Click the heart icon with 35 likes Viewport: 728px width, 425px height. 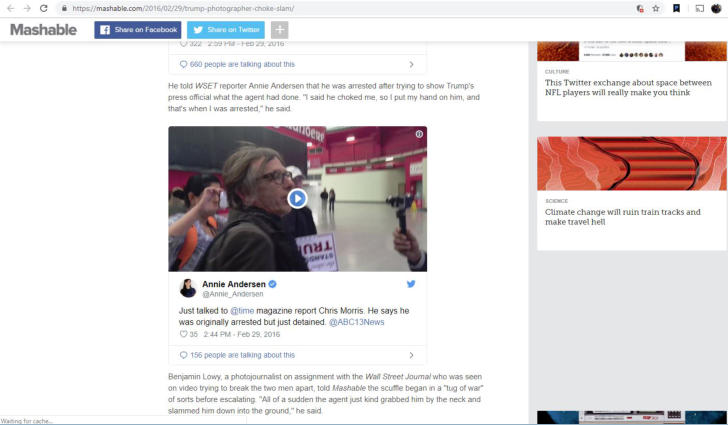pyautogui.click(x=183, y=334)
